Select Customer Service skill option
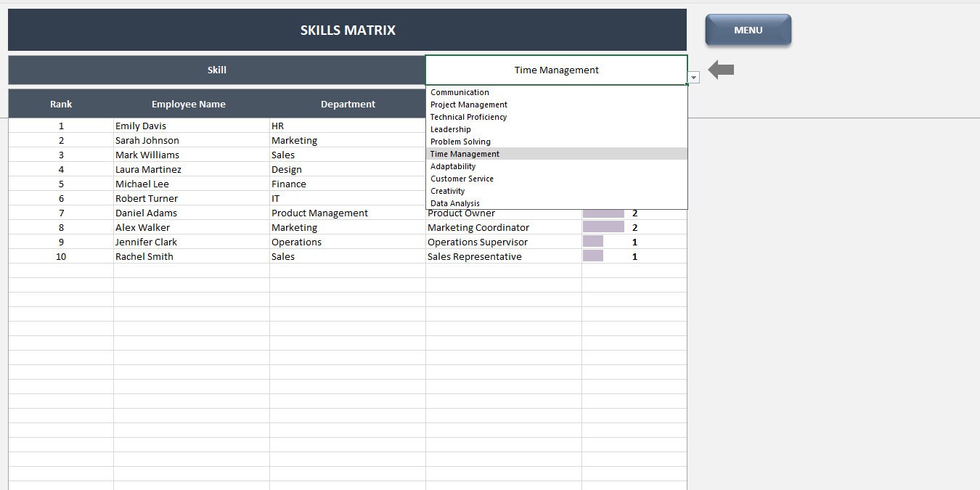Screen dimensions: 980x490 click(x=462, y=179)
